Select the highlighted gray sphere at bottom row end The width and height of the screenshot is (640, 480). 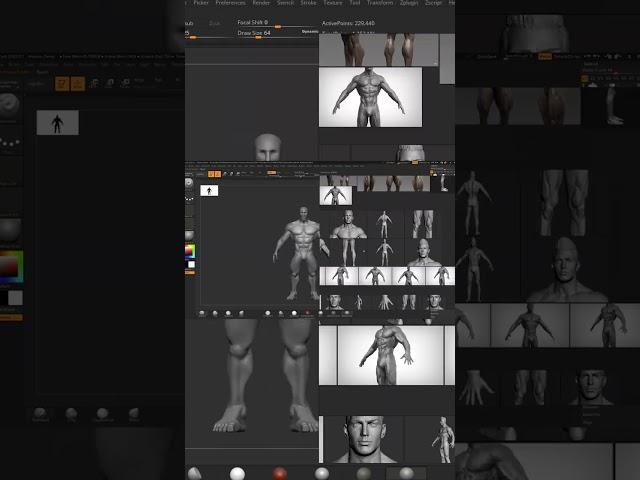click(x=406, y=473)
